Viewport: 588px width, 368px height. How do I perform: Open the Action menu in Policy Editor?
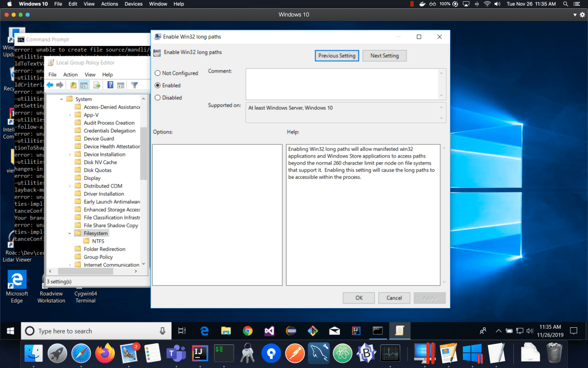pyautogui.click(x=70, y=75)
